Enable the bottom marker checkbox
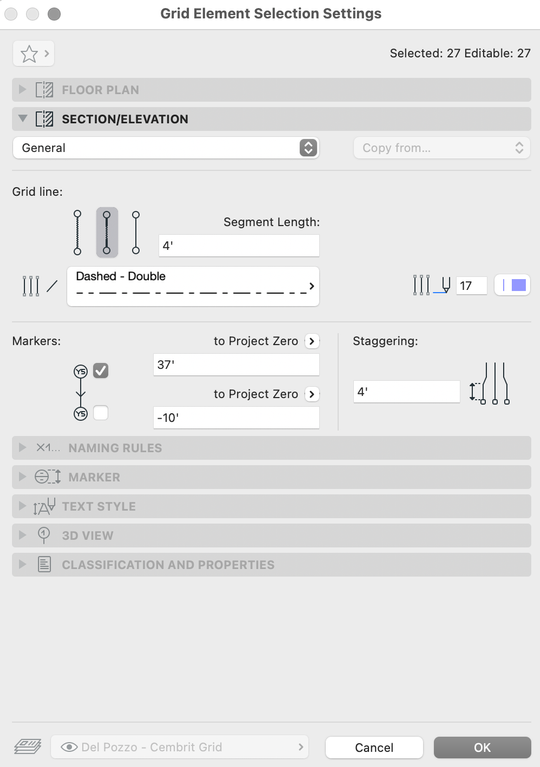The image size is (540, 767). [101, 413]
